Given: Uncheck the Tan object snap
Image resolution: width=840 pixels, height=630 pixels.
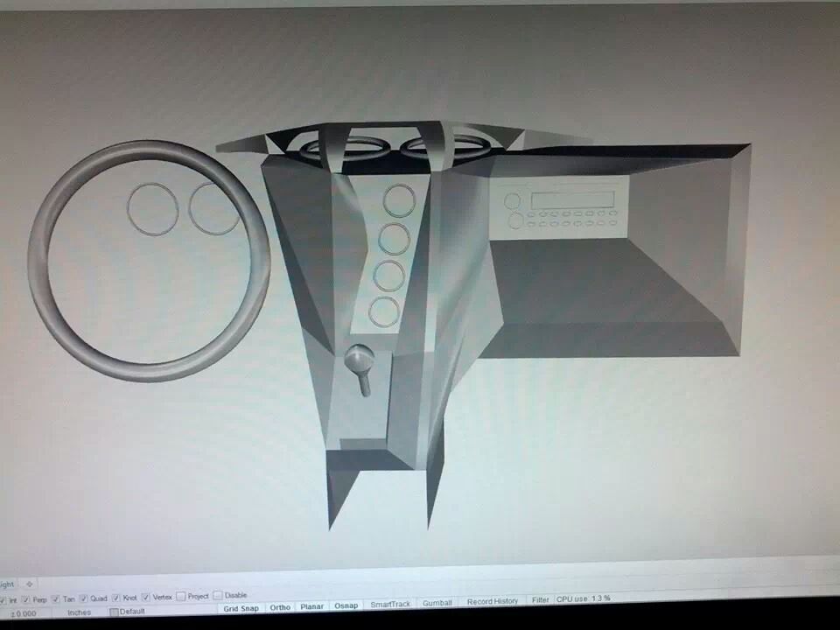Looking at the screenshot, I should click(x=56, y=598).
